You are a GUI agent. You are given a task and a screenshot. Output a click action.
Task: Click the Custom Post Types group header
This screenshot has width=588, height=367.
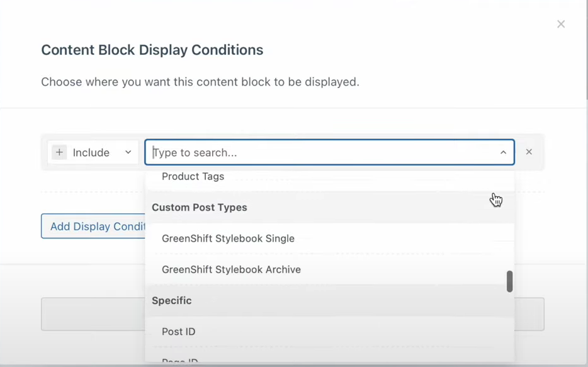[200, 208]
